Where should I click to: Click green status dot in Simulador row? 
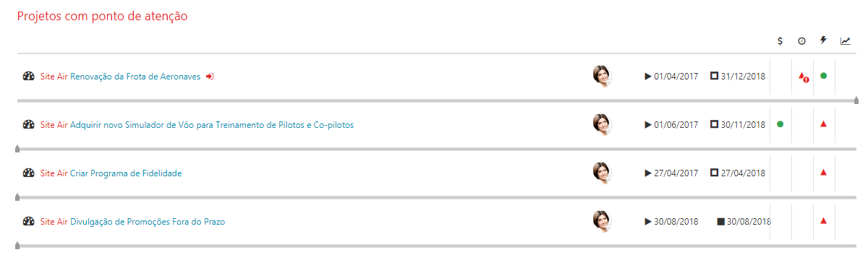(780, 124)
